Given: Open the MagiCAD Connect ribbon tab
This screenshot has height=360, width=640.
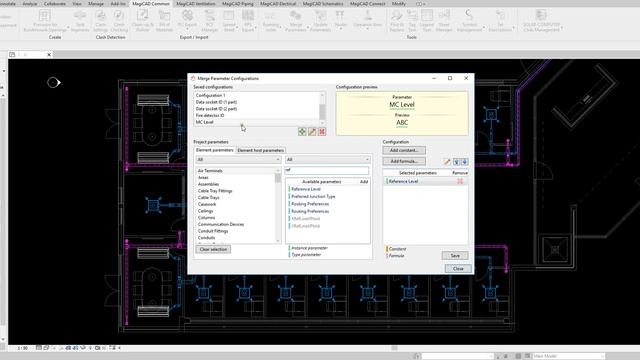Looking at the screenshot, I should (367, 4).
